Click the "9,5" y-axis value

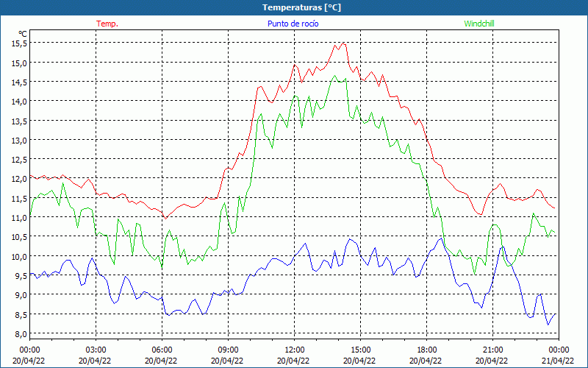[21, 276]
